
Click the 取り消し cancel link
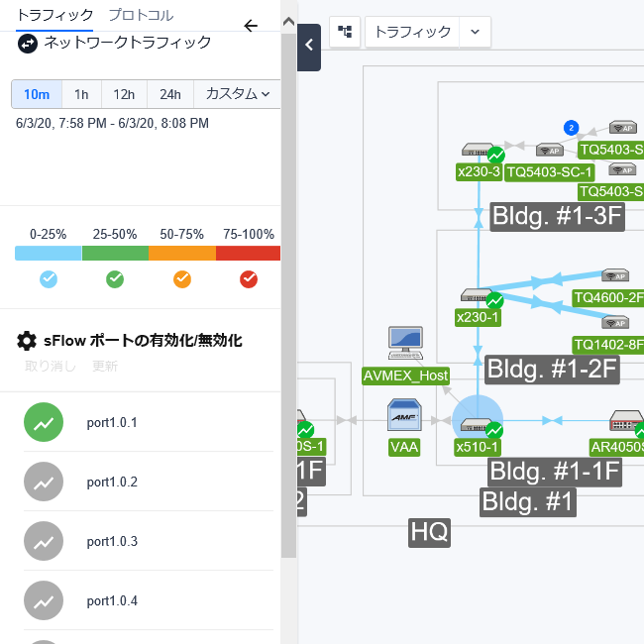tap(51, 366)
